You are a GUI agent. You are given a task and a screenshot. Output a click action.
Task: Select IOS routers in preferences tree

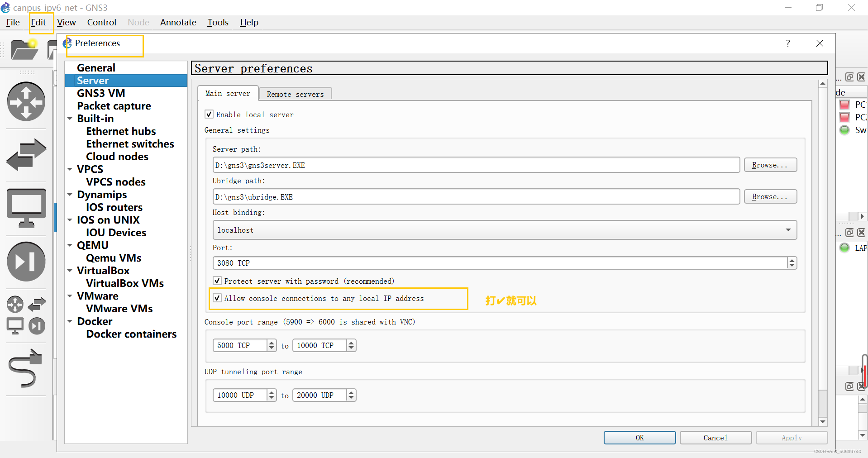[114, 207]
